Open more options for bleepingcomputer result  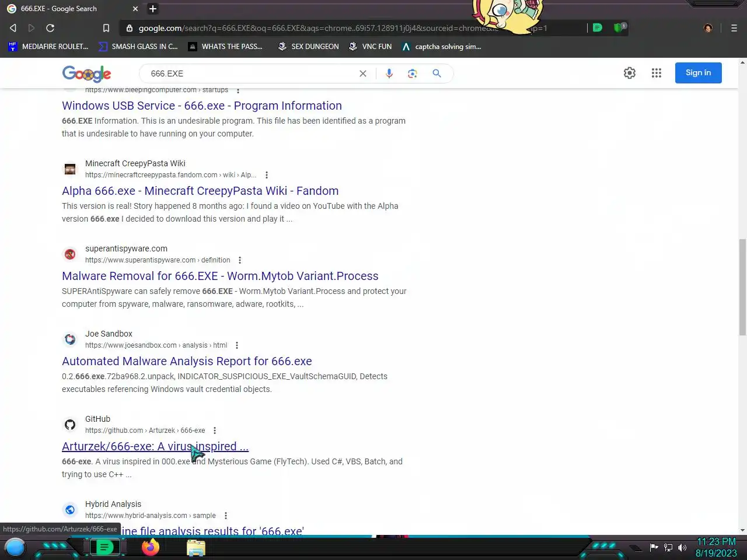coord(238,90)
